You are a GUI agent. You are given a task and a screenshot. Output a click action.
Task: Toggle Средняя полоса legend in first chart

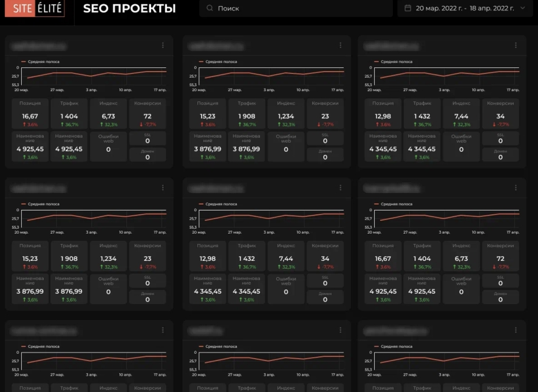pyautogui.click(x=40, y=62)
